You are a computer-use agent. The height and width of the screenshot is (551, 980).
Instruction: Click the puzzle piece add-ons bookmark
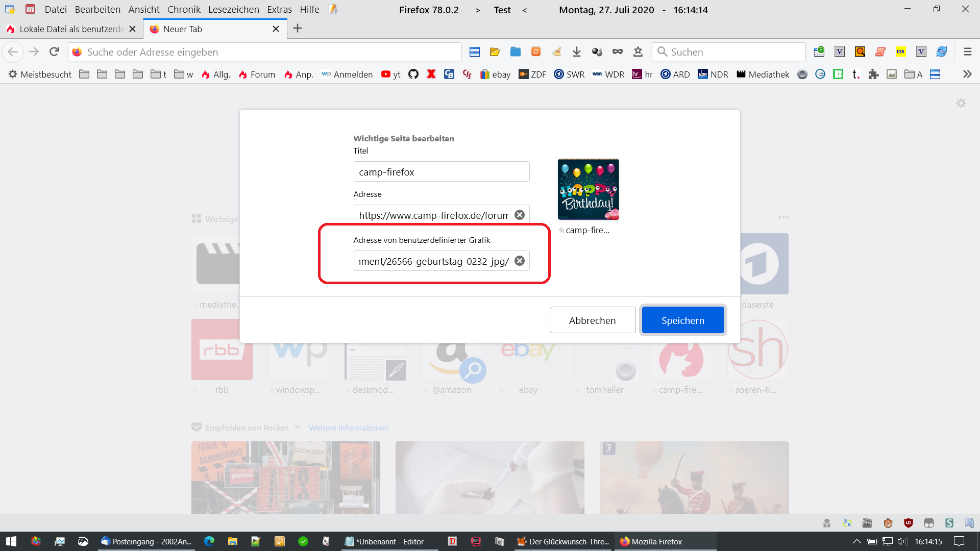pyautogui.click(x=874, y=74)
